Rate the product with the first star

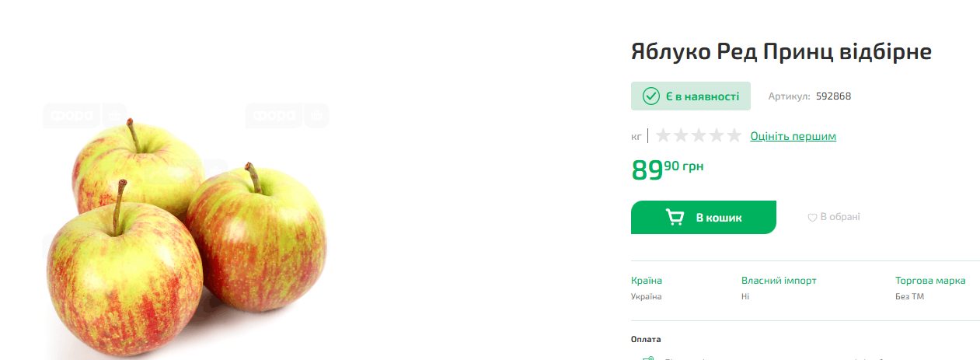[663, 136]
